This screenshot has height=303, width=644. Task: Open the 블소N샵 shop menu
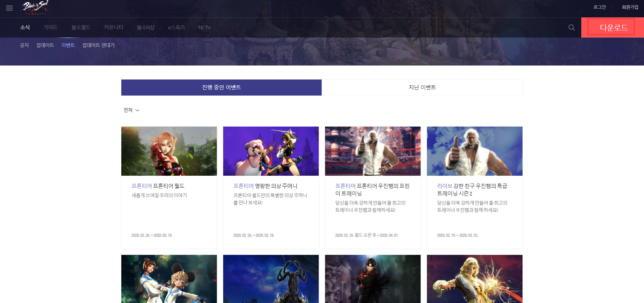pyautogui.click(x=145, y=27)
